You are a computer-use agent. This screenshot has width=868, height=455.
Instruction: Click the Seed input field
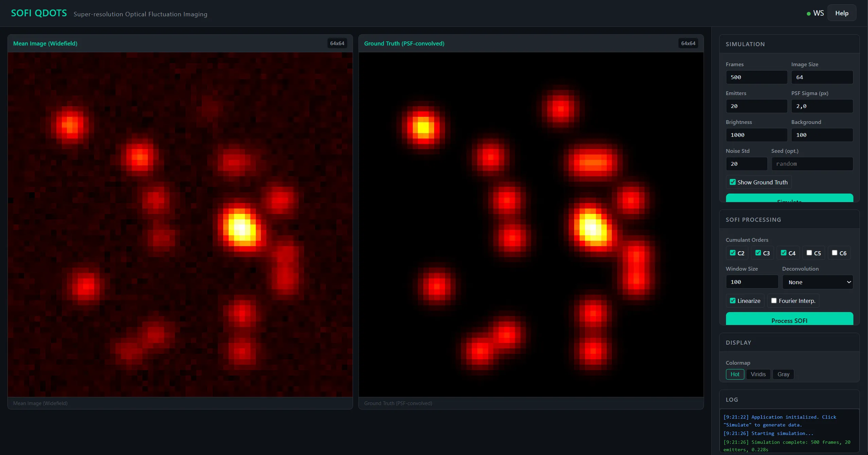(812, 164)
